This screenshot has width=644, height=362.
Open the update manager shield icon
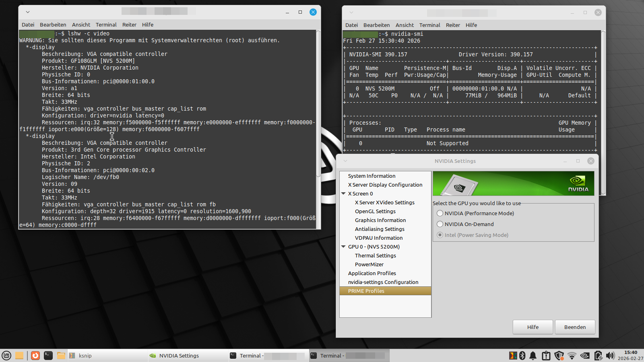pos(559,356)
